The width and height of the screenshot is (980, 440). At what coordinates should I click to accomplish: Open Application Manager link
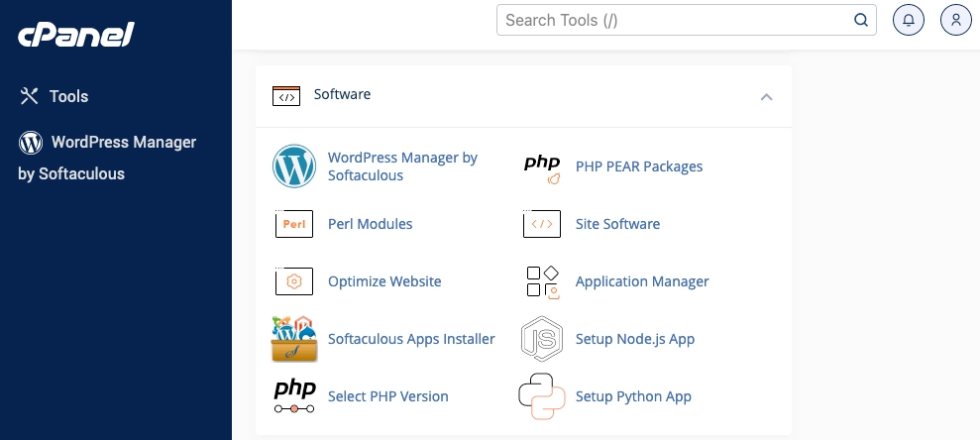pos(642,281)
